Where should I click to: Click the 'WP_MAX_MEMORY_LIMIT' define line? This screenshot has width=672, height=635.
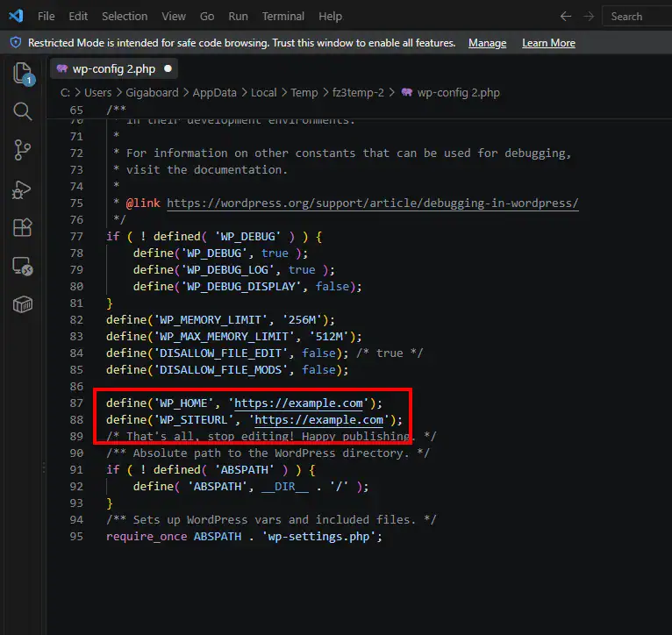[234, 337]
